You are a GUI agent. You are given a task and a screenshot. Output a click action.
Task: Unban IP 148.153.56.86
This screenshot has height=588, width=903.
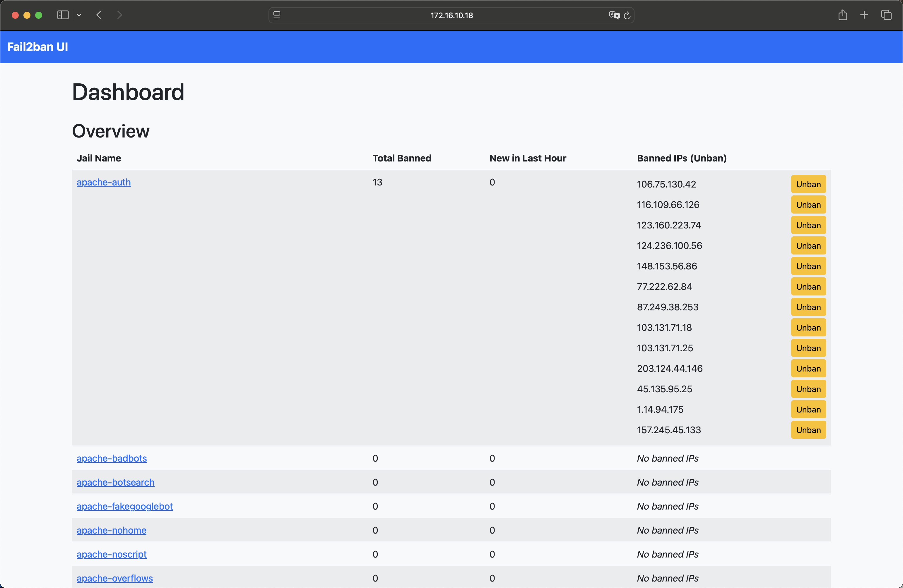(808, 266)
